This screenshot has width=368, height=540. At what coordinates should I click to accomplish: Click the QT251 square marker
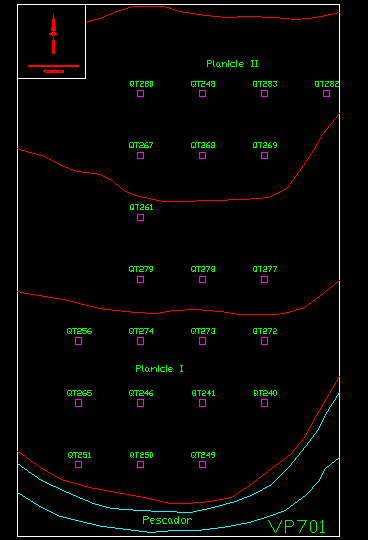[x=78, y=465]
